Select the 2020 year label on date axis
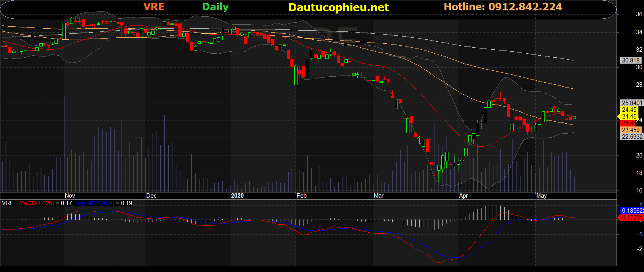The image size is (644, 272). 237,196
